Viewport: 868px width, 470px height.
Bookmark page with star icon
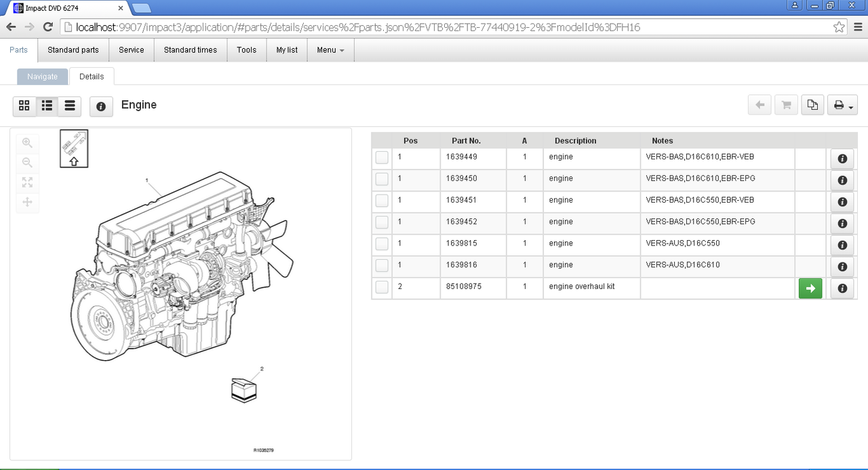[x=839, y=27]
